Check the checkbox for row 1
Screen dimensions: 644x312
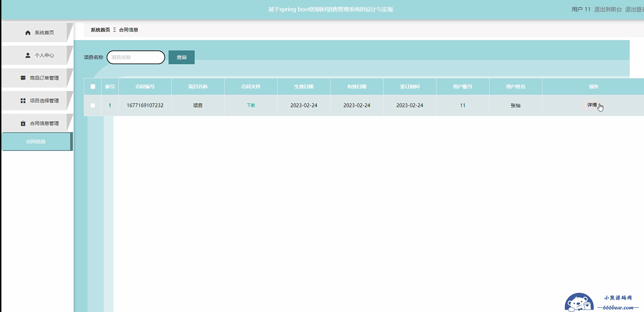(x=93, y=105)
